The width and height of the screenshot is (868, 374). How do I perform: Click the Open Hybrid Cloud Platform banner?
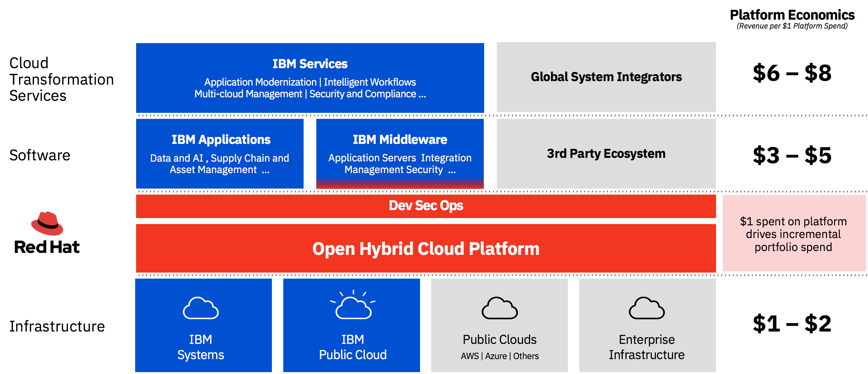coord(425,249)
